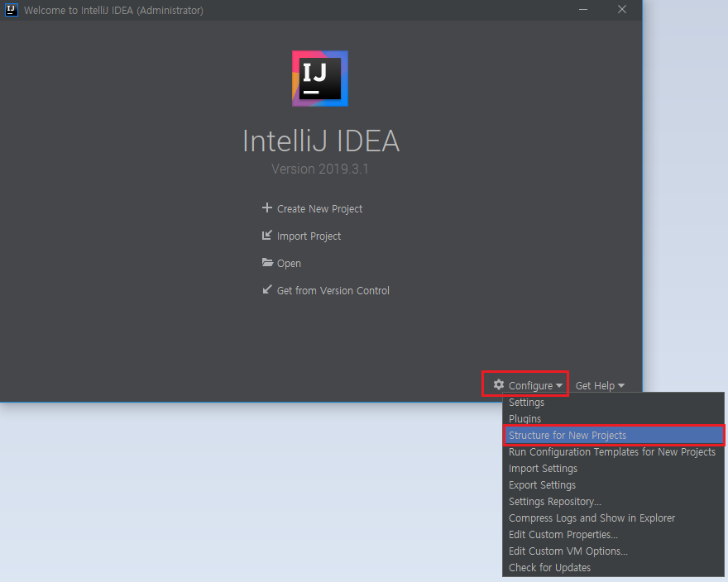Viewport: 728px width, 582px height.
Task: Select Get from Version Control
Action: pos(333,290)
